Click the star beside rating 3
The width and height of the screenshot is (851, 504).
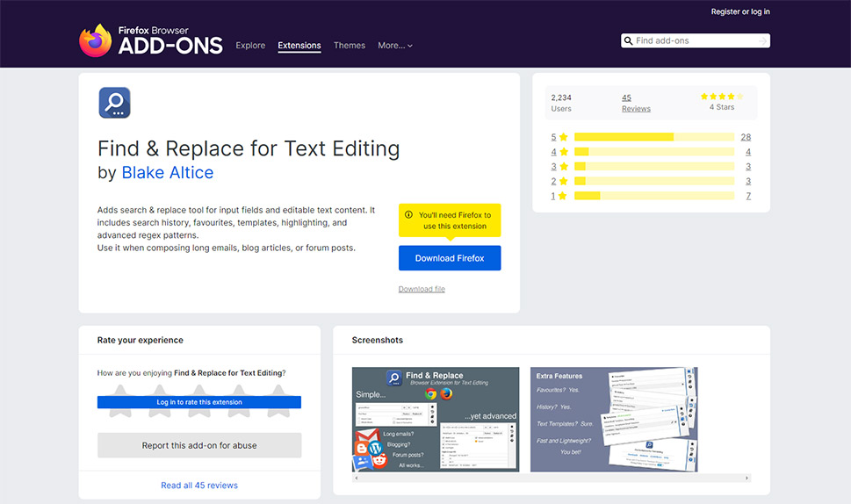point(563,167)
